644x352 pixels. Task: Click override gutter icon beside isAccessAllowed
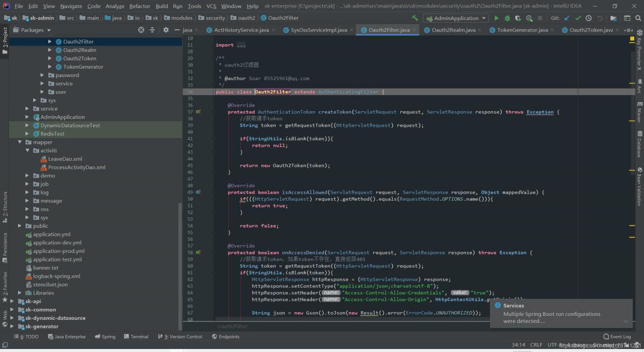(198, 192)
